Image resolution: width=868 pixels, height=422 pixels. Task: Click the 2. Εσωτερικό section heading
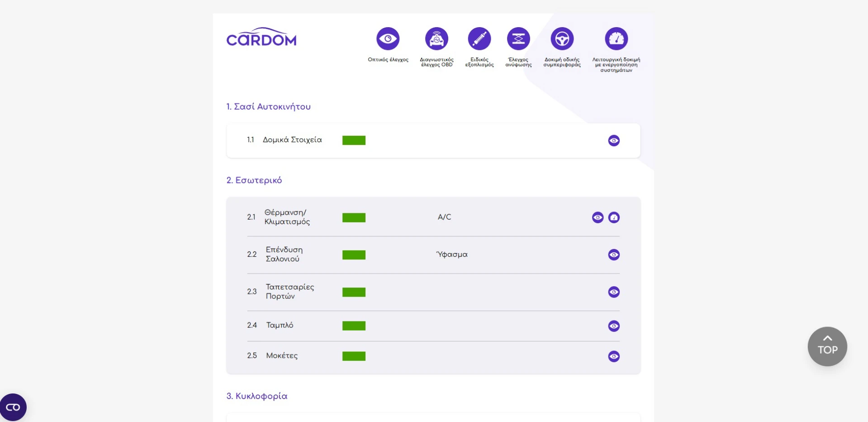click(254, 180)
